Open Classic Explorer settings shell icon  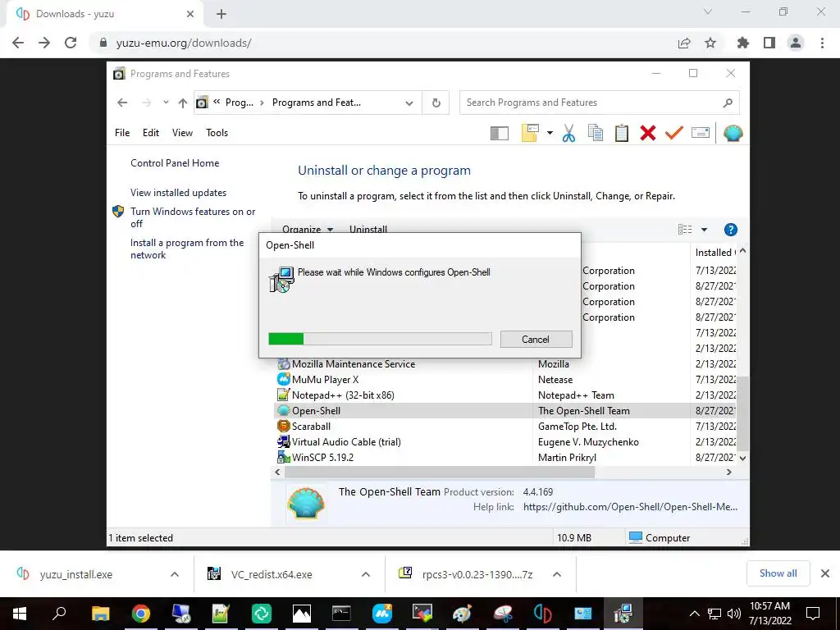[733, 133]
